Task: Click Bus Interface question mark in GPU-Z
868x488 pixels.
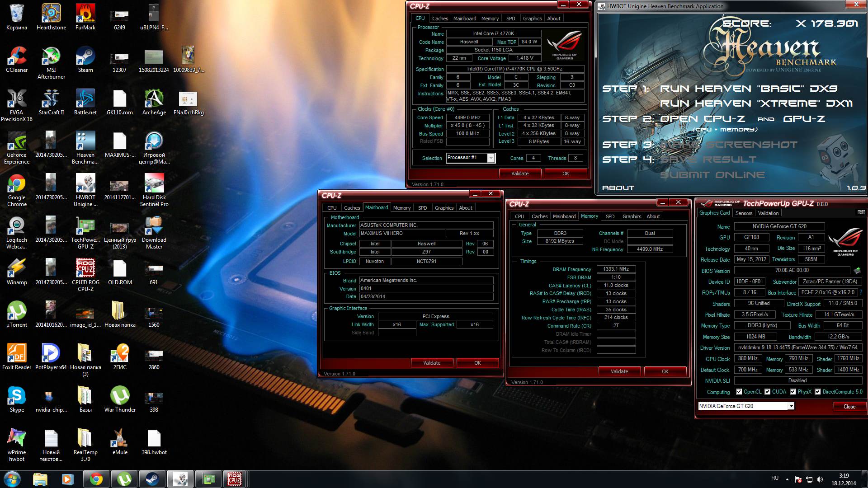Action: tap(860, 293)
